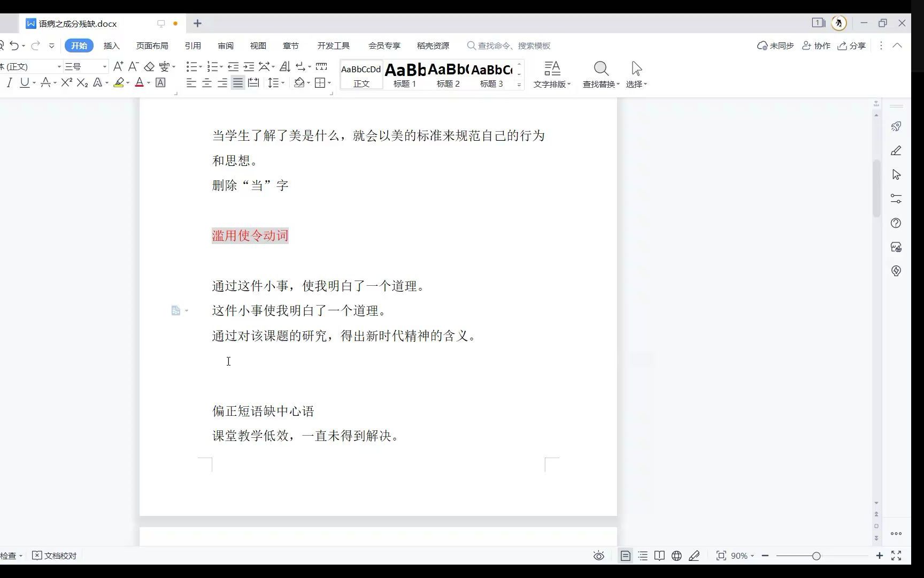The height and width of the screenshot is (578, 924).
Task: Align text right
Action: [x=222, y=82]
